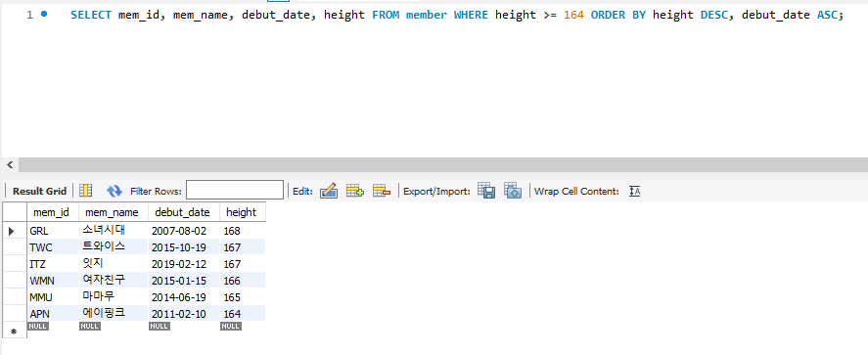Export recordset to external file icon
Image resolution: width=868 pixels, height=355 pixels.
[x=486, y=191]
